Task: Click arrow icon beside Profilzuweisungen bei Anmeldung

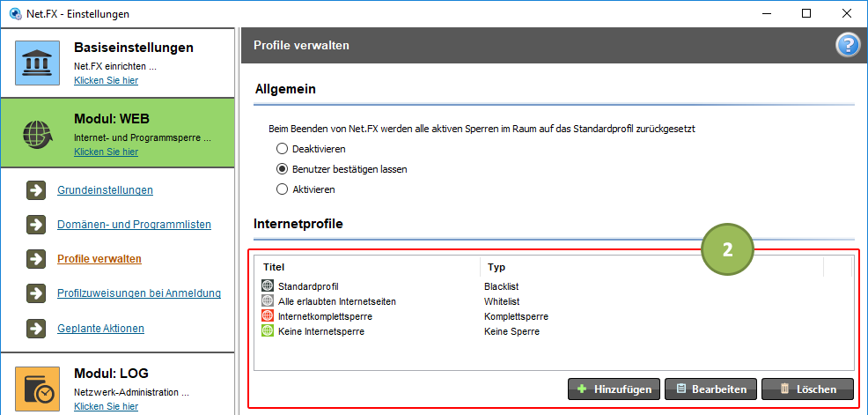Action: [36, 293]
